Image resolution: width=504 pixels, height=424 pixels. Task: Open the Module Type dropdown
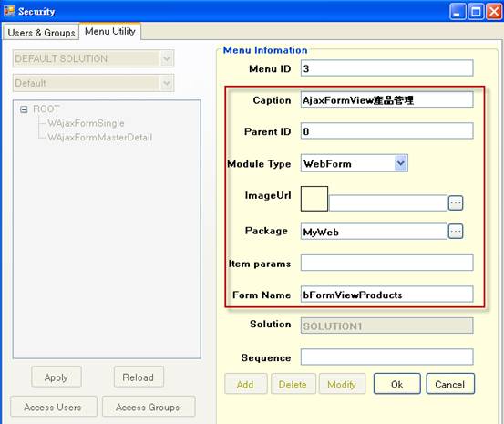tap(401, 163)
